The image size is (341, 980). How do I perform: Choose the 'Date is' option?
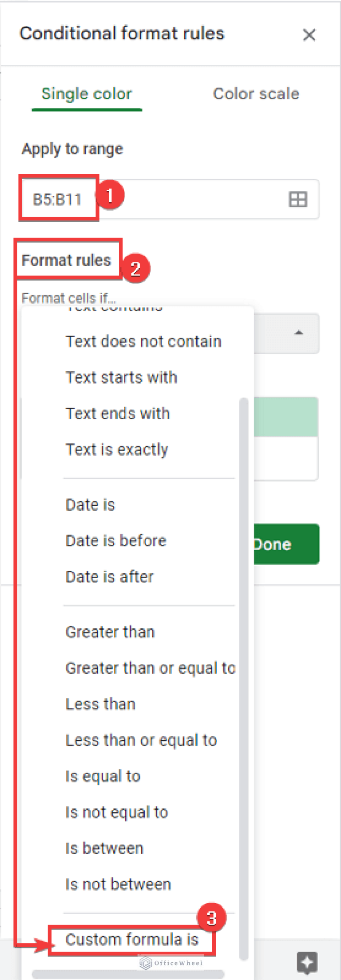[x=90, y=505]
